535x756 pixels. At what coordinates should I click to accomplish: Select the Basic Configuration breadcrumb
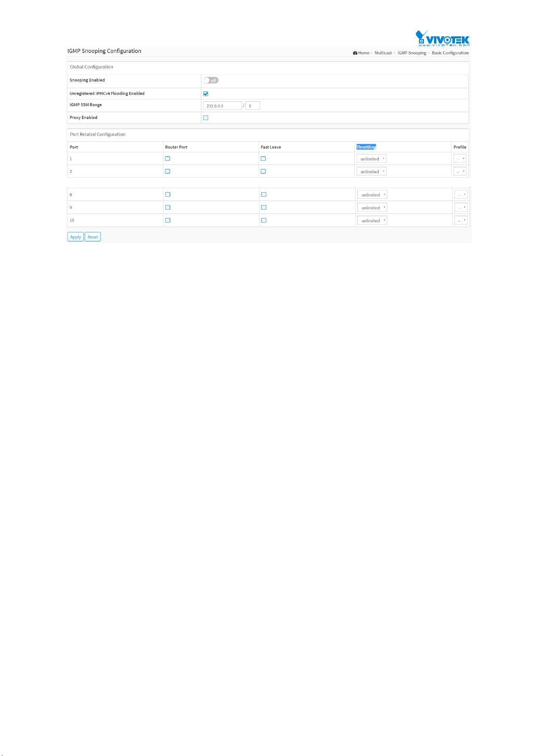[x=450, y=53]
